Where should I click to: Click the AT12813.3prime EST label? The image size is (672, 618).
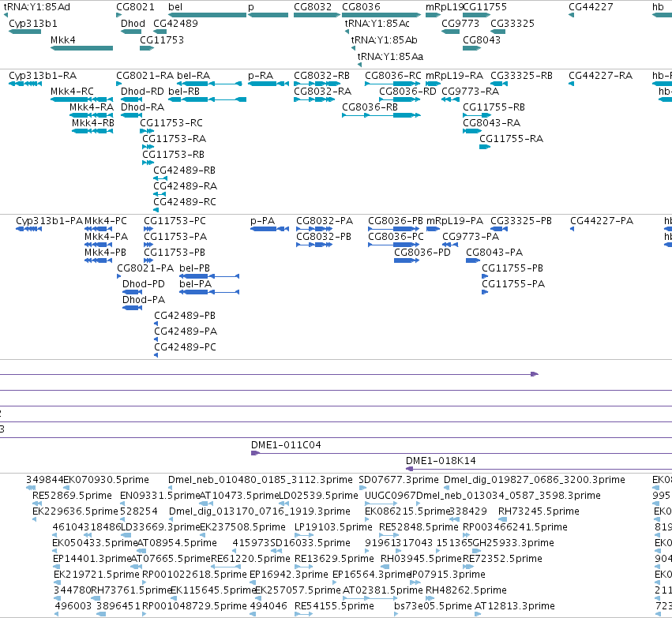point(515,606)
